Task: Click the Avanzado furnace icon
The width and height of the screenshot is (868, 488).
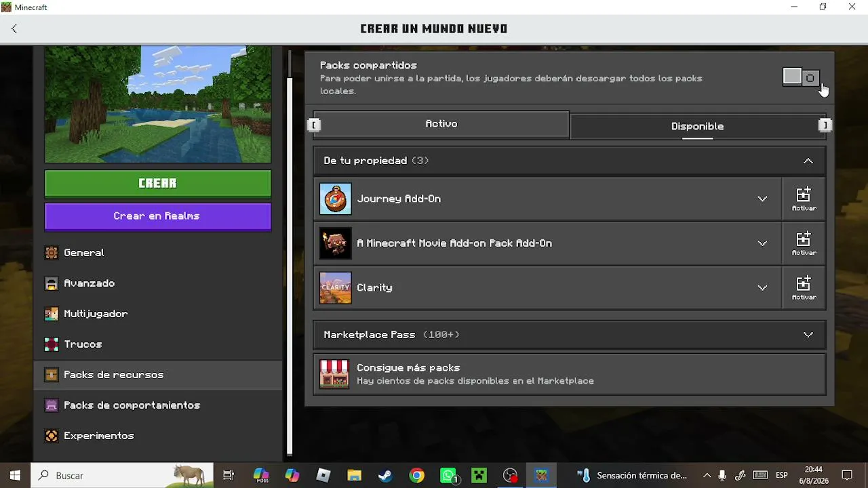Action: click(x=52, y=283)
